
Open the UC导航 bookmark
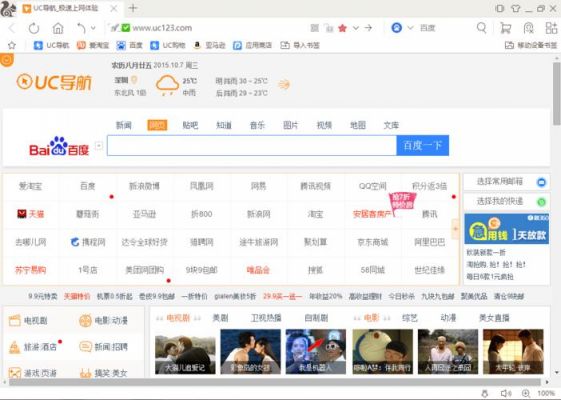pos(51,45)
